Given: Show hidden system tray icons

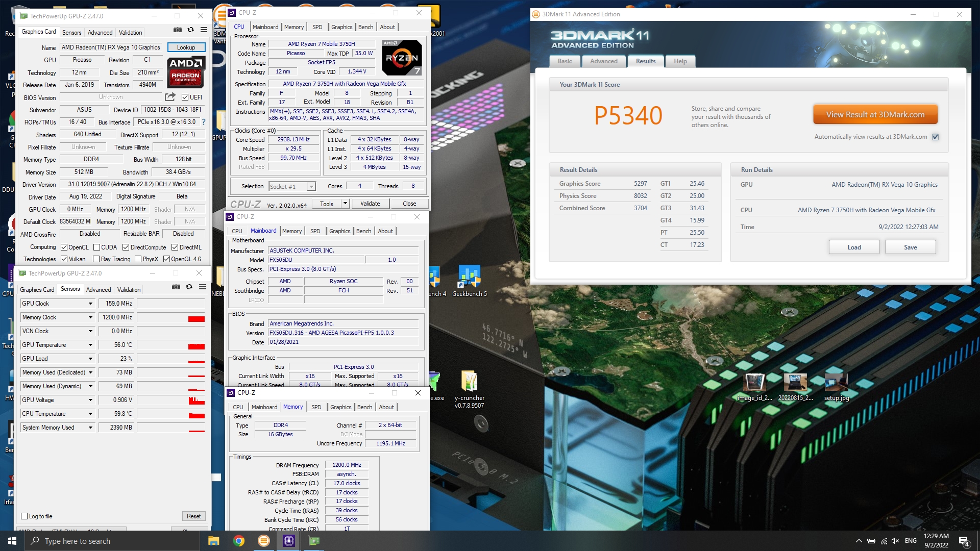Looking at the screenshot, I should pos(859,541).
